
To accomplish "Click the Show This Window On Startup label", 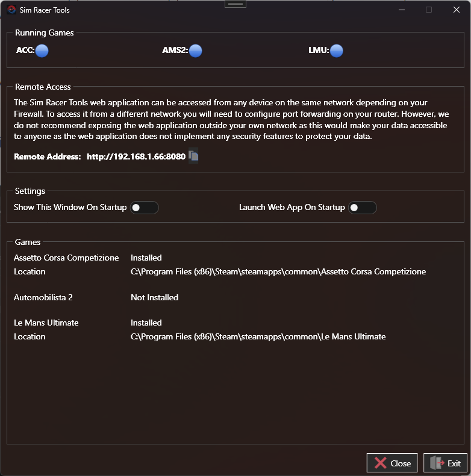I will tap(70, 208).
